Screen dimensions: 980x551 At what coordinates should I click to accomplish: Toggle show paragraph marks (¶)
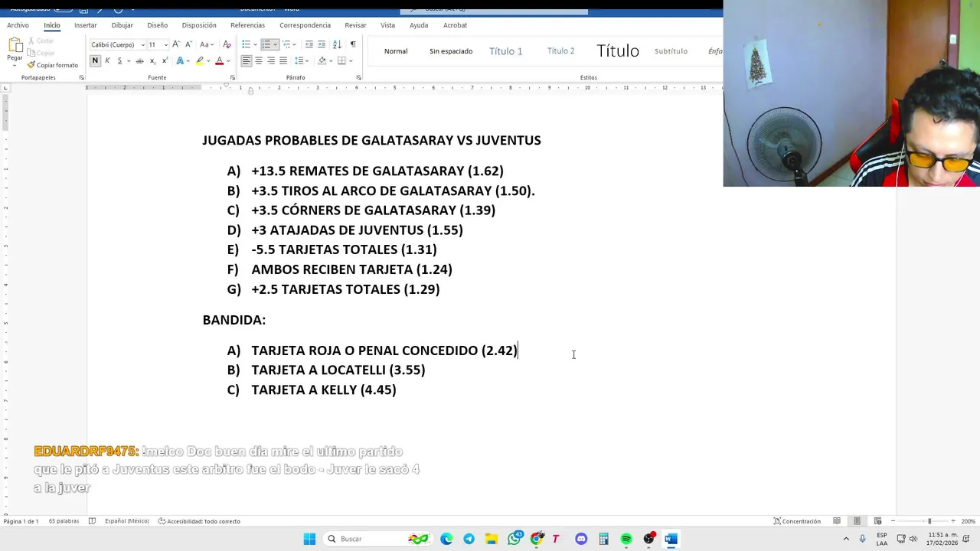click(353, 44)
